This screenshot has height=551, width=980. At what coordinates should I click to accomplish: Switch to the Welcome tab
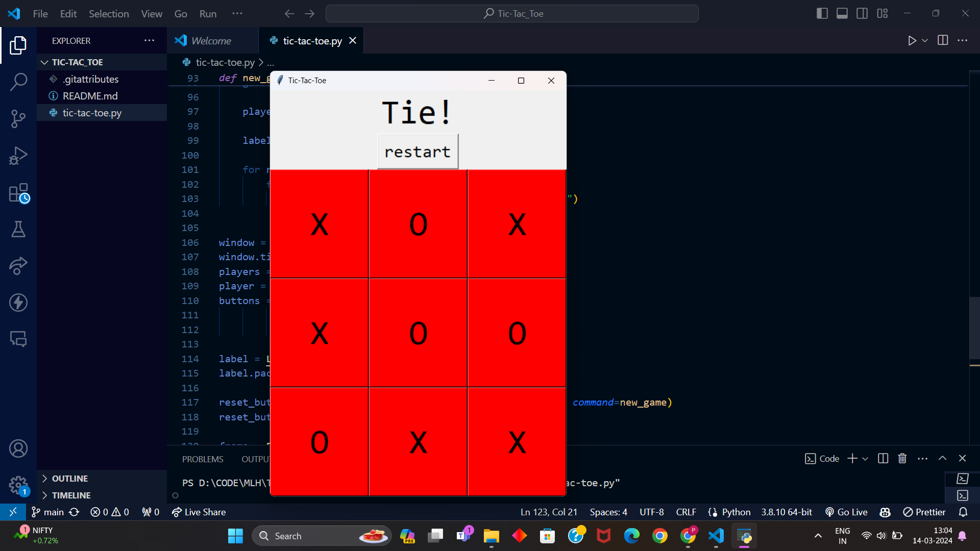[x=211, y=41]
